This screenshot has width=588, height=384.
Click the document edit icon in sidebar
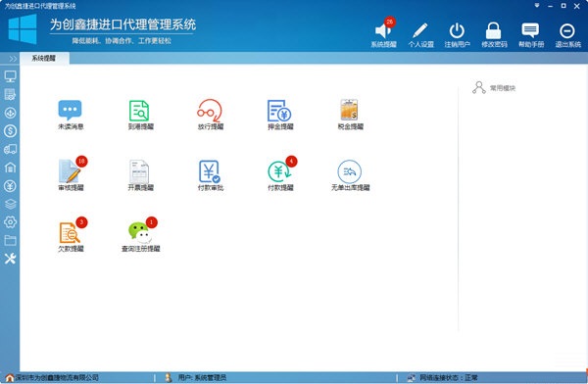(x=10, y=94)
